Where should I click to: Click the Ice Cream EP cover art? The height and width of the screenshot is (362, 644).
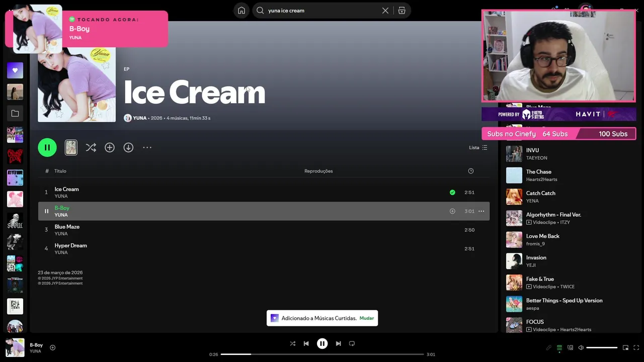click(76, 84)
